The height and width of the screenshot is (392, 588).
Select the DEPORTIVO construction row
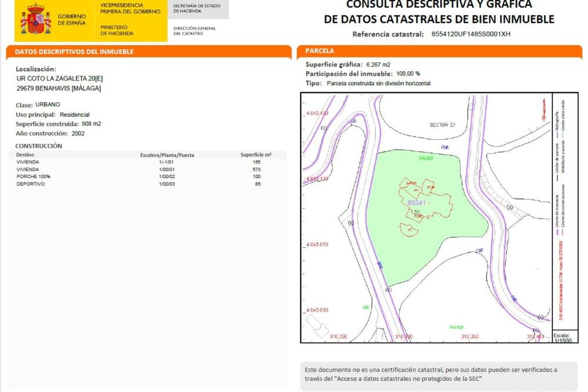(31, 184)
